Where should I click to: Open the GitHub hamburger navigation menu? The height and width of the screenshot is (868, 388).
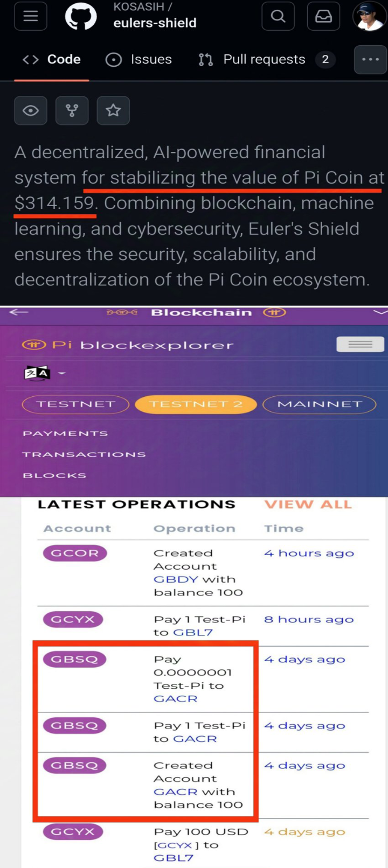(x=30, y=16)
